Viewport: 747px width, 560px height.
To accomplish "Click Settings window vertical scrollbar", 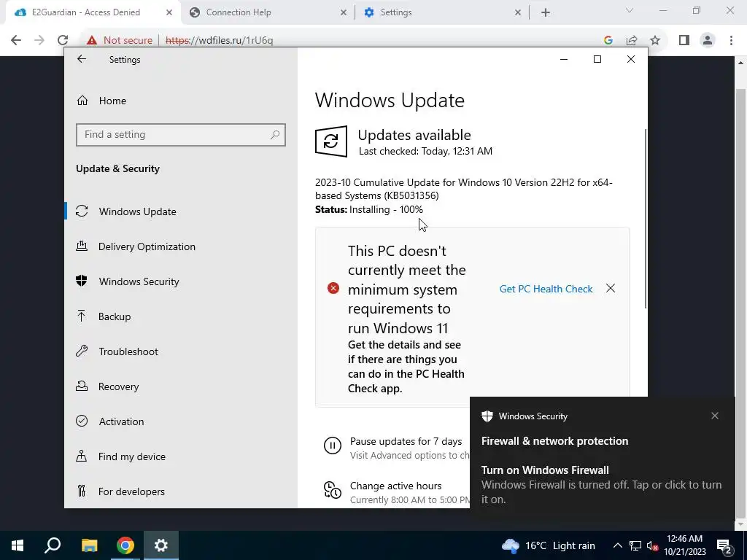I will pos(646,218).
